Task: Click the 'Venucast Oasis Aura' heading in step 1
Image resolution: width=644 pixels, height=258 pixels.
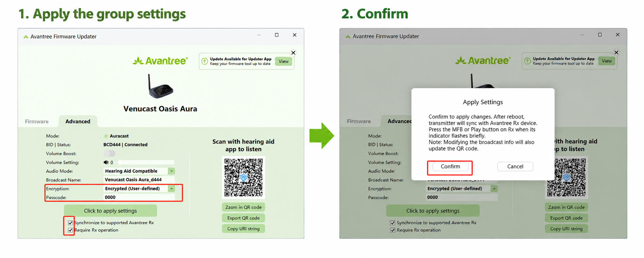Action: (160, 109)
